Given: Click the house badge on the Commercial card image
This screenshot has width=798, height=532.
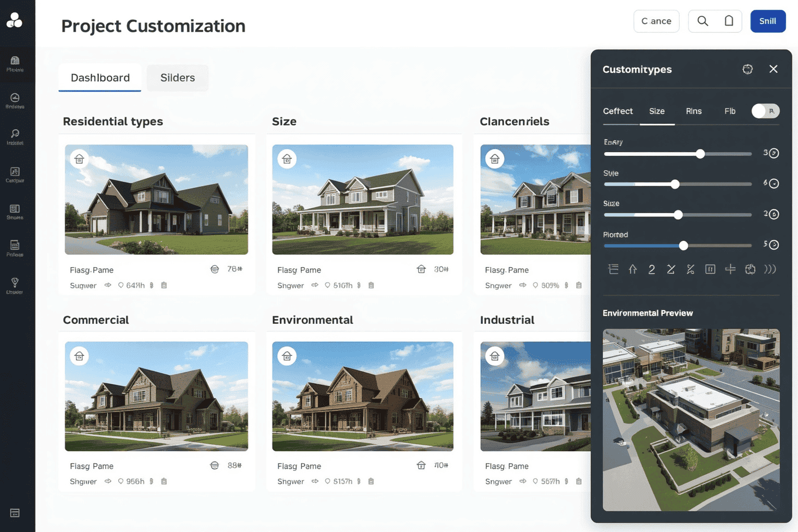Looking at the screenshot, I should point(80,356).
